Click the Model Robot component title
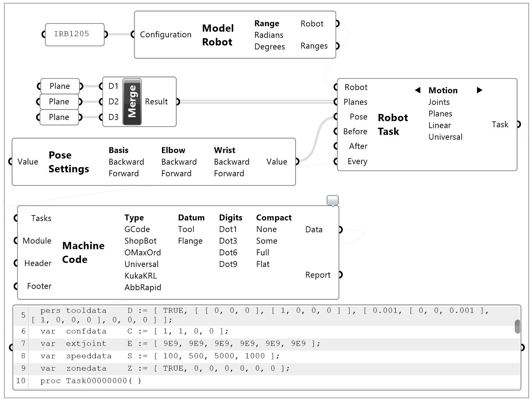 [x=218, y=35]
